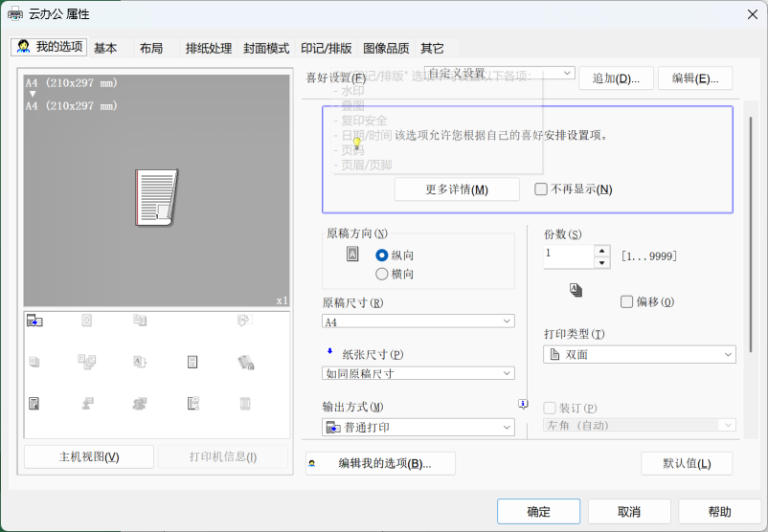Open the 图像品质 tab
768x532 pixels.
click(x=386, y=48)
